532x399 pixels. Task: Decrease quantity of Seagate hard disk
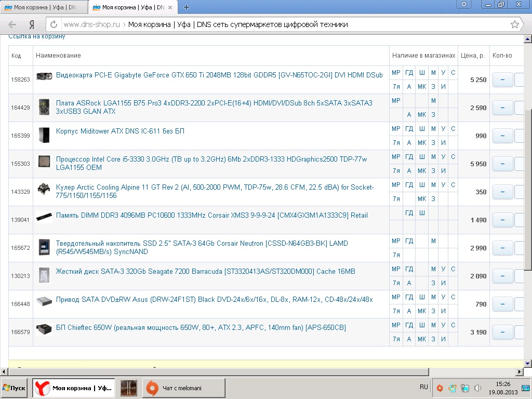pyautogui.click(x=502, y=276)
